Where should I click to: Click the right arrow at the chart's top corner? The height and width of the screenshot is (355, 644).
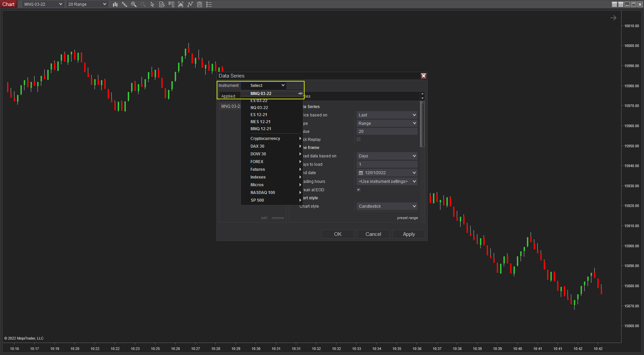tap(613, 18)
